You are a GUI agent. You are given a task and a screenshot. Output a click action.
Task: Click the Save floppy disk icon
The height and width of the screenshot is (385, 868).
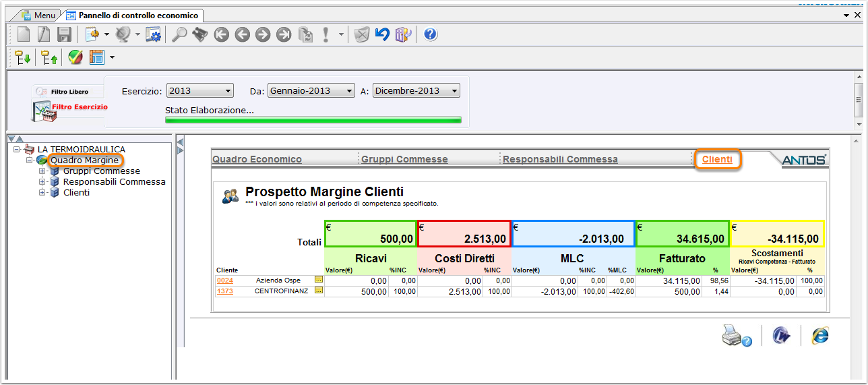64,34
